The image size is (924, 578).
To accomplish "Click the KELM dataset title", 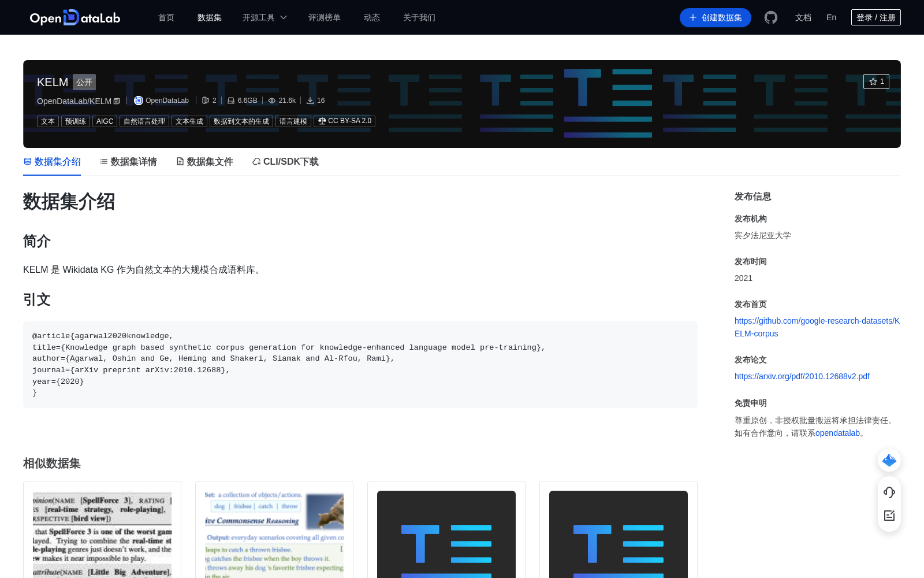I will click(53, 82).
